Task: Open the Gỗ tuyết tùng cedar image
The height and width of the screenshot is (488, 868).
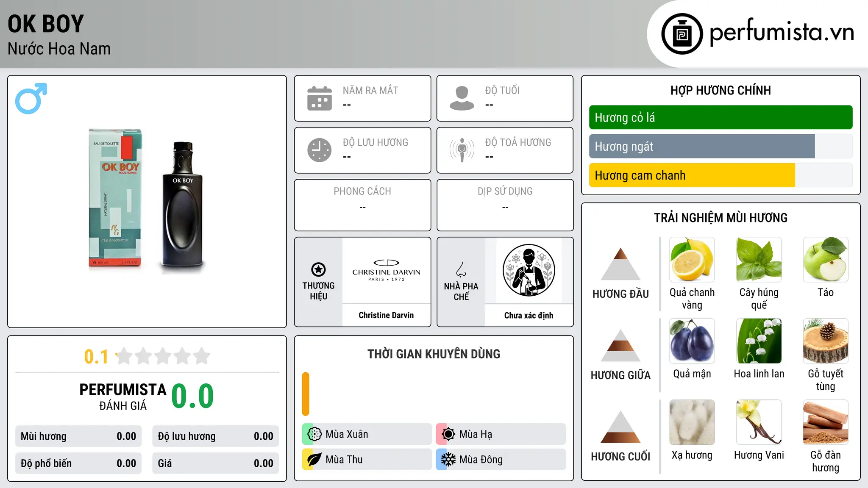Action: pyautogui.click(x=826, y=341)
